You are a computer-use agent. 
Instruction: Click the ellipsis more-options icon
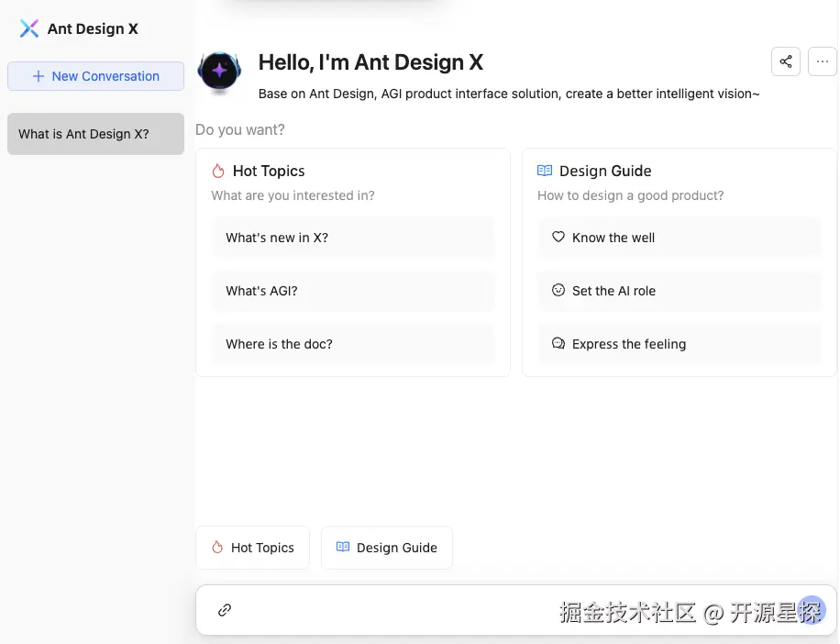822,61
